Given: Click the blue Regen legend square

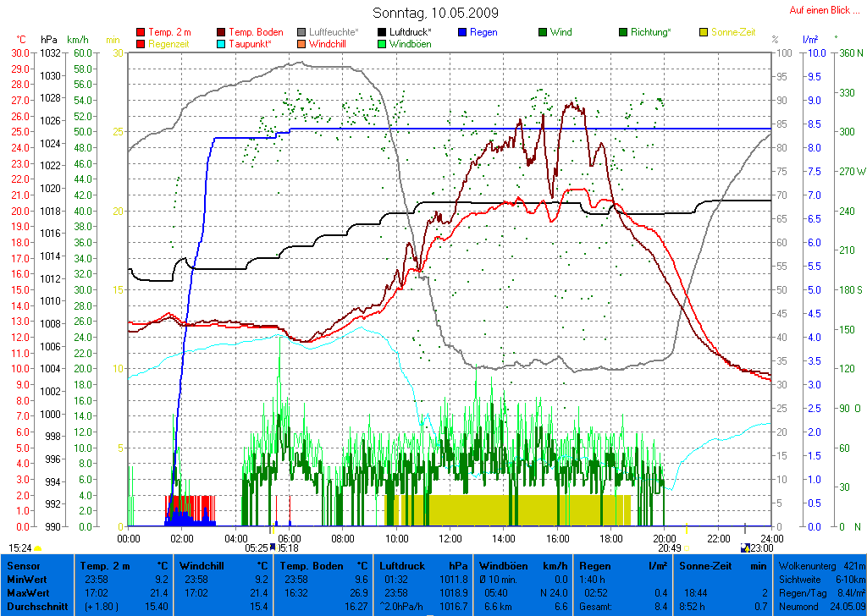Looking at the screenshot, I should click(462, 32).
